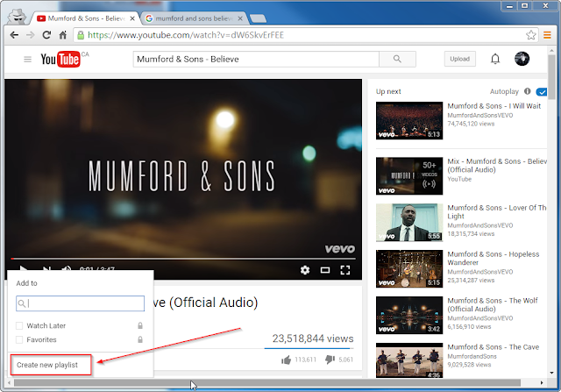Open The Cave video thumbnail
Screen dimensions: 561x392
409,360
